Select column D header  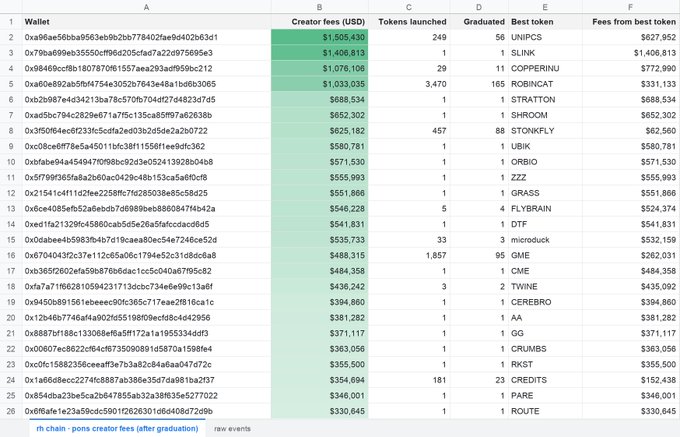[x=479, y=7]
